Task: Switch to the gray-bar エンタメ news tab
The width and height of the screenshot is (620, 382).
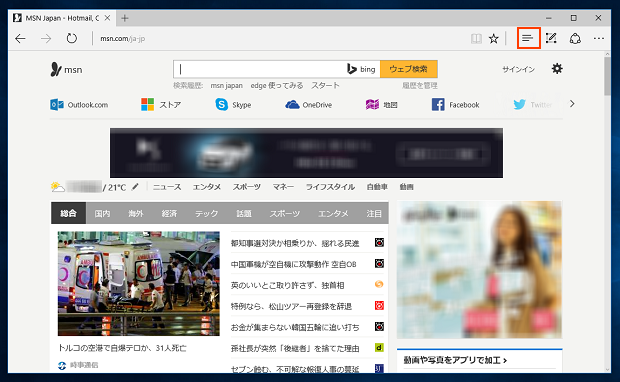Action: pyautogui.click(x=333, y=214)
